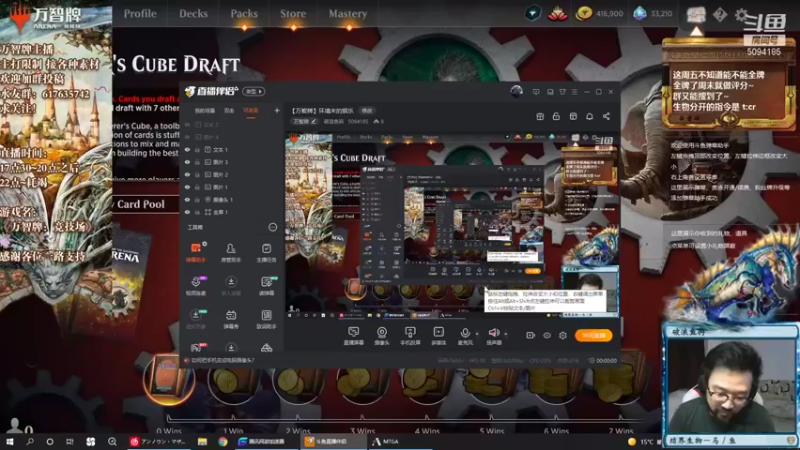Screen dimensions: 800x450
Task: Add a new scene with plus button
Action: [277, 110]
